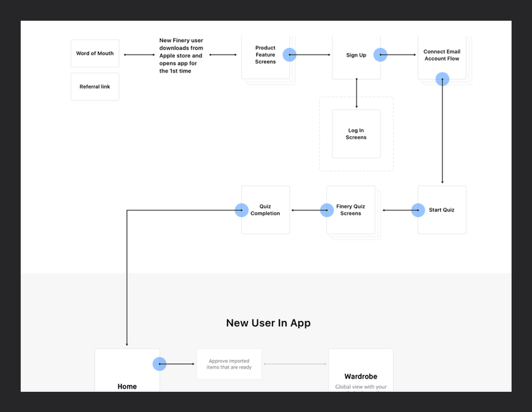Select the blue marker next to Quiz Completion
This screenshot has height=412, width=532.
[x=242, y=210]
